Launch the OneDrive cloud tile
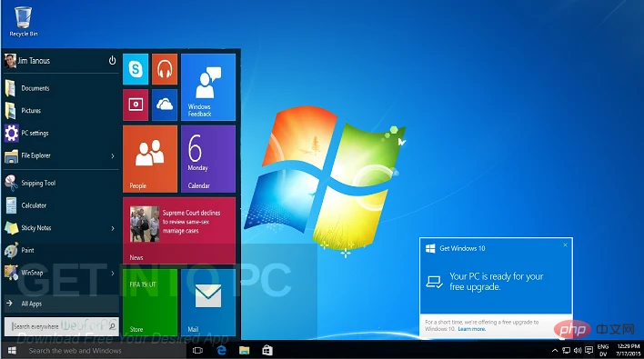644x359 pixels. (x=165, y=105)
